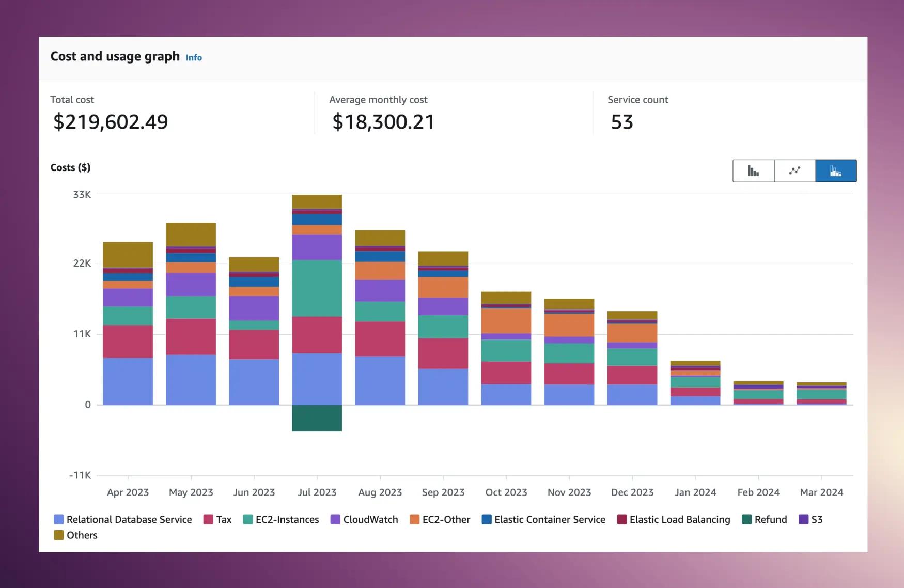The image size is (904, 588).
Task: Click the Nov 2023 EC2-Other bar segment
Action: click(569, 326)
